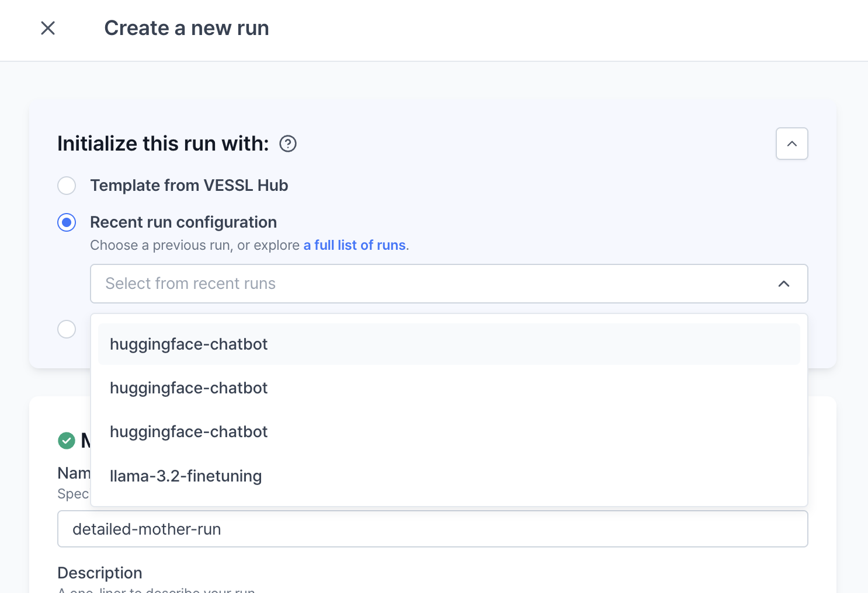The width and height of the screenshot is (868, 593).
Task: Close the Create a new run dialog
Action: tap(48, 28)
